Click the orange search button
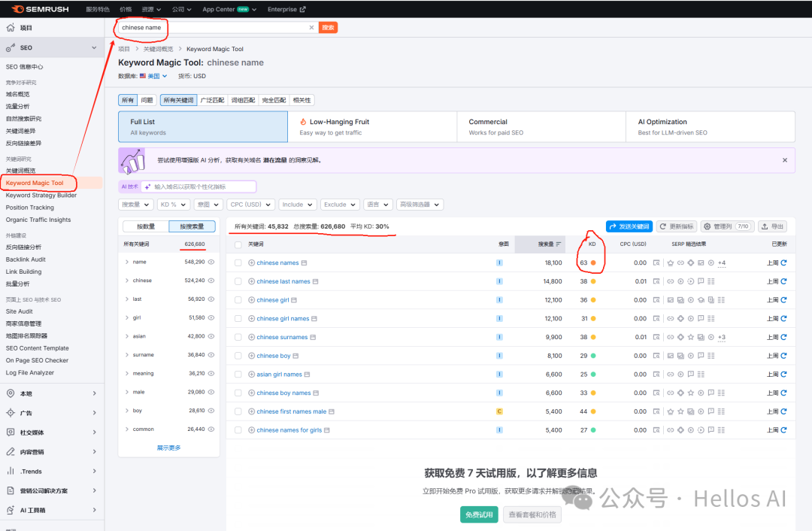The height and width of the screenshot is (531, 812). pos(328,28)
